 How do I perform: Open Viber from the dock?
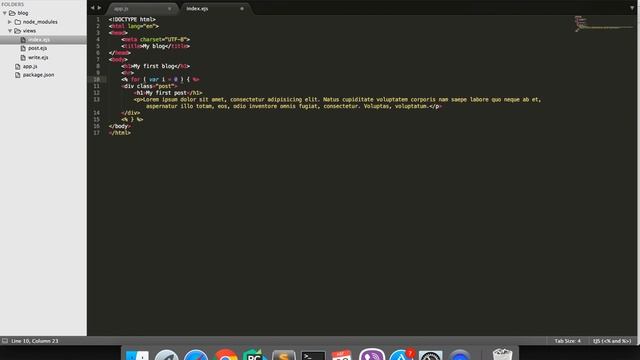click(372, 355)
